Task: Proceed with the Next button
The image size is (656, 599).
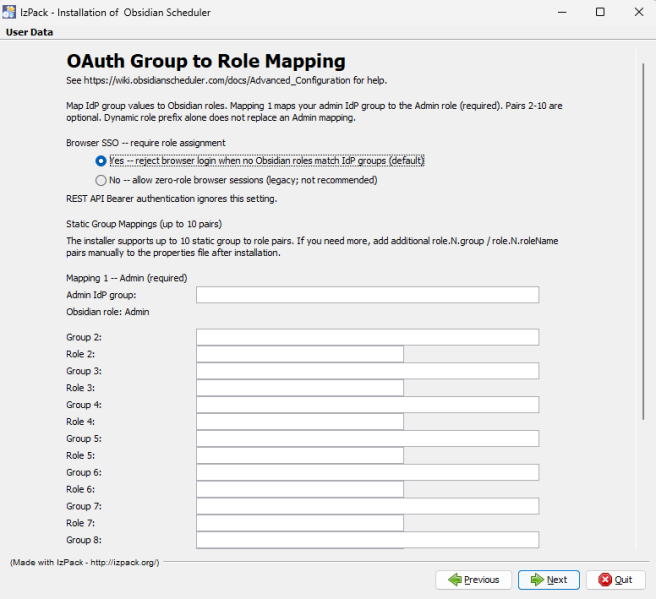Action: [x=549, y=580]
